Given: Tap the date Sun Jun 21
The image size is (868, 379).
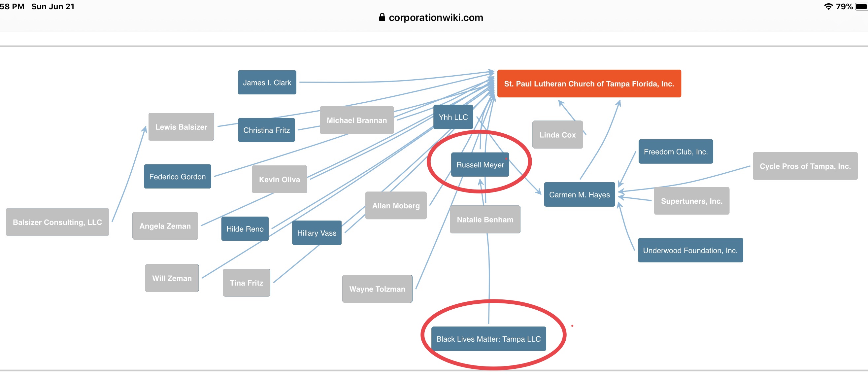Looking at the screenshot, I should point(53,6).
